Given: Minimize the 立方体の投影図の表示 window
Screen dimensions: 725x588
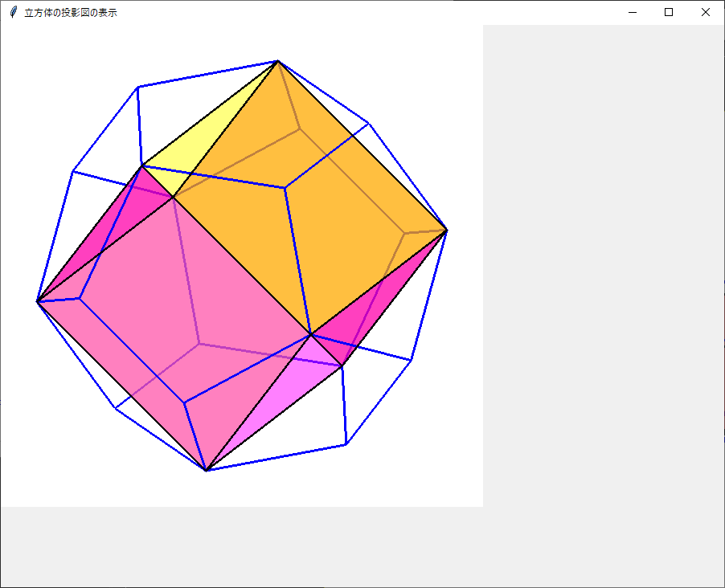Looking at the screenshot, I should point(633,13).
